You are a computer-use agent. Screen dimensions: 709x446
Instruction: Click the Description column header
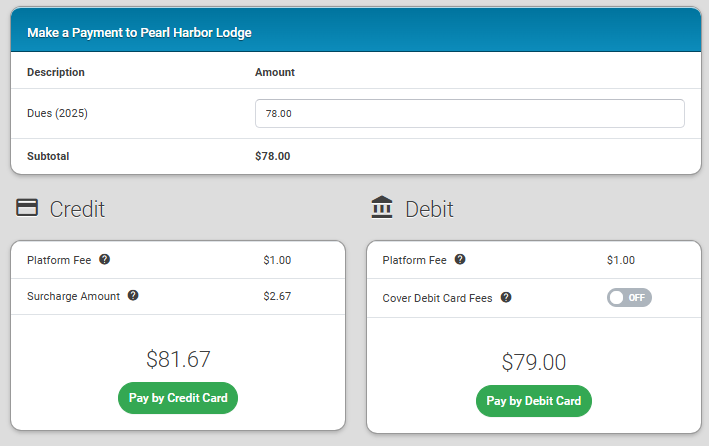click(56, 72)
